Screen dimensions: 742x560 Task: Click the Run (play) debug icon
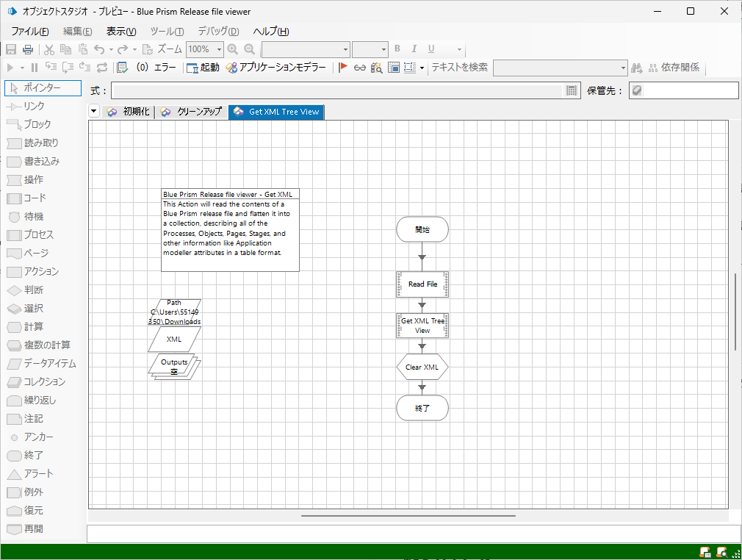tap(10, 68)
